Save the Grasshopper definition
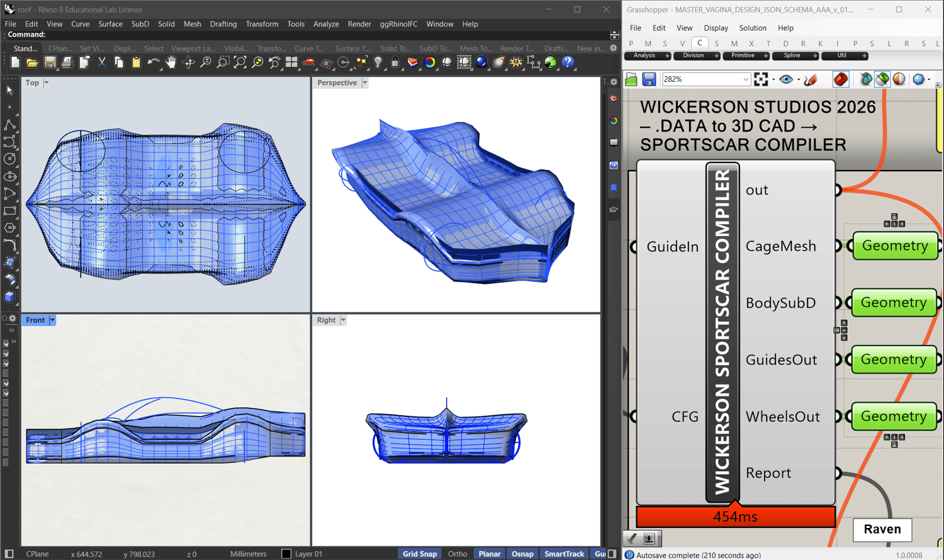This screenshot has width=944, height=560. (x=649, y=79)
